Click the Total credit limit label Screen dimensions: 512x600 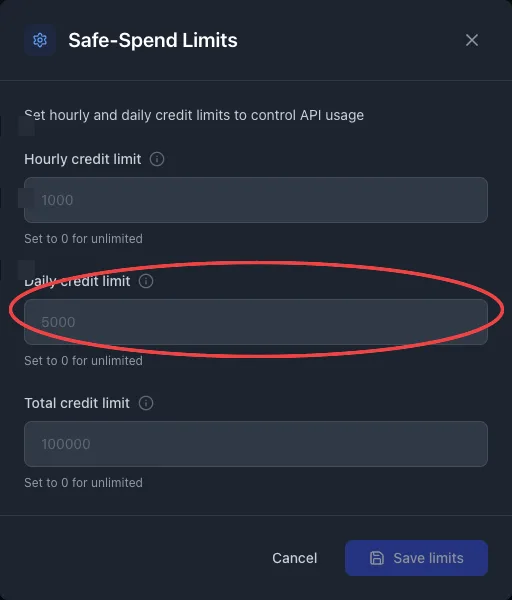click(x=77, y=403)
